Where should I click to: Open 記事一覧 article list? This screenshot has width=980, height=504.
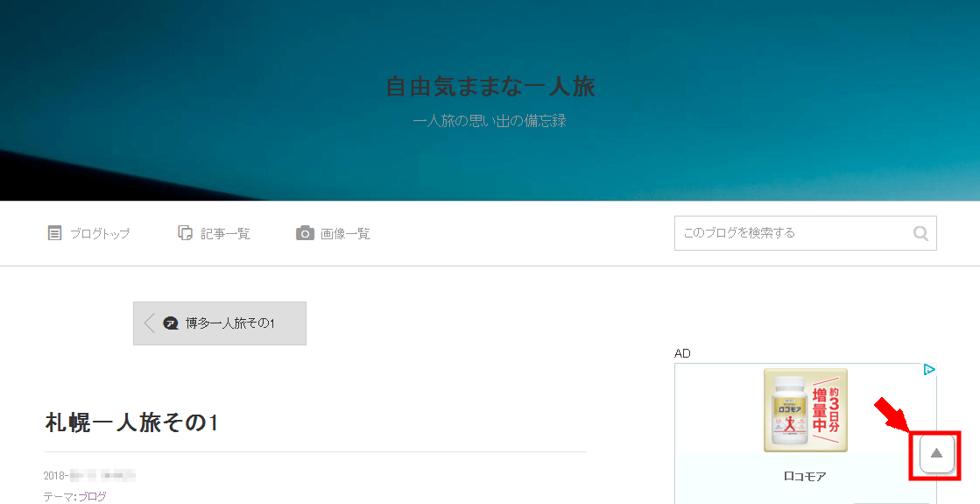pos(214,233)
